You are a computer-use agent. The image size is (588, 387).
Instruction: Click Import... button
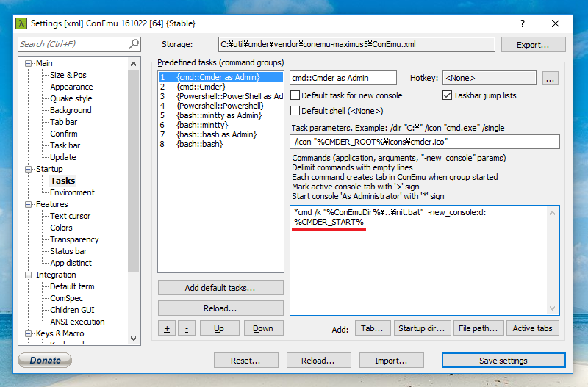pos(392,361)
